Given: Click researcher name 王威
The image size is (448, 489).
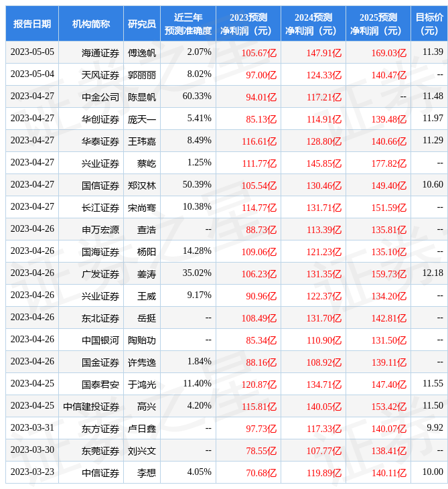Looking at the screenshot, I should 147,296.
